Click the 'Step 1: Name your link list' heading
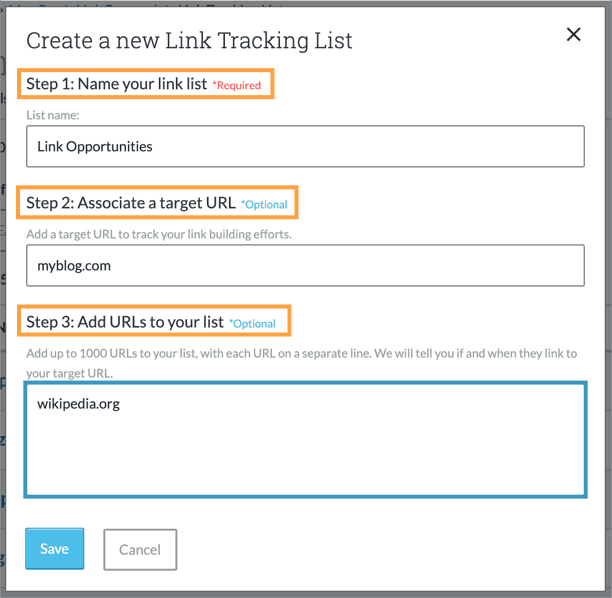612x598 pixels. click(116, 84)
